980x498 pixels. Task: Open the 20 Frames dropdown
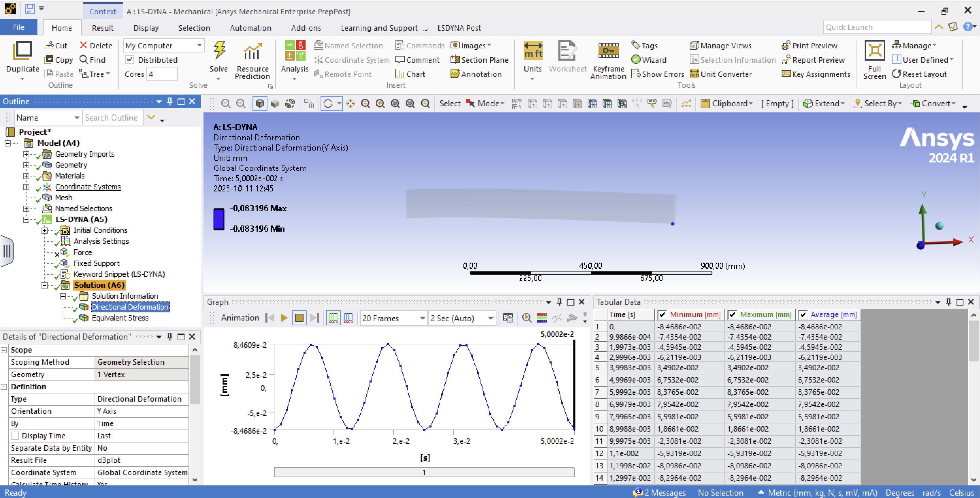[422, 318]
